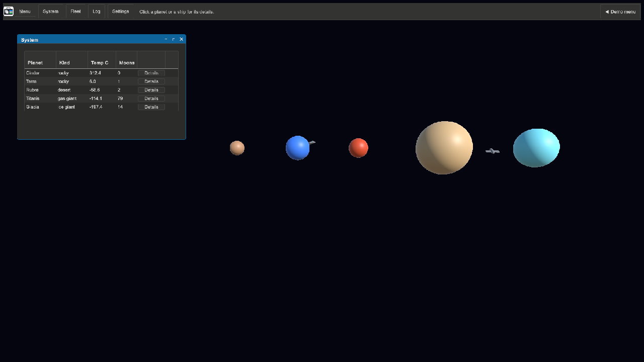Click the app logo icon beside Menu

tap(9, 11)
